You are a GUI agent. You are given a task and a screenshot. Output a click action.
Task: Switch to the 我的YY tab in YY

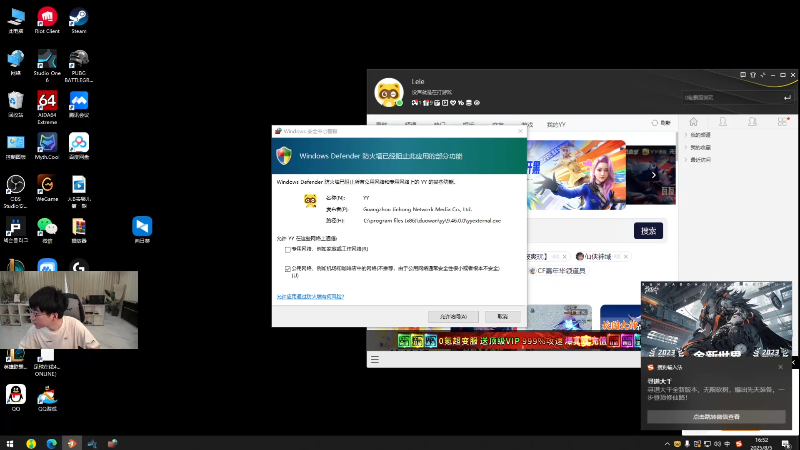pyautogui.click(x=556, y=124)
